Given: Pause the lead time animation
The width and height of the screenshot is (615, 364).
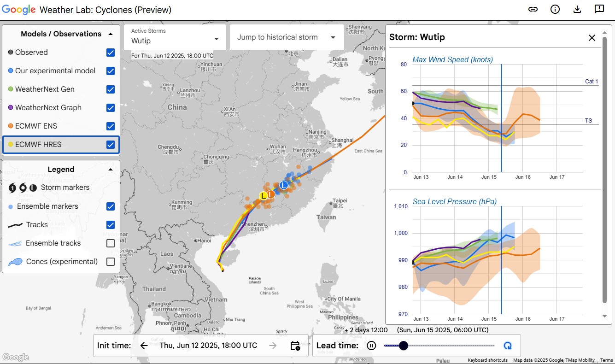Looking at the screenshot, I should [x=372, y=346].
